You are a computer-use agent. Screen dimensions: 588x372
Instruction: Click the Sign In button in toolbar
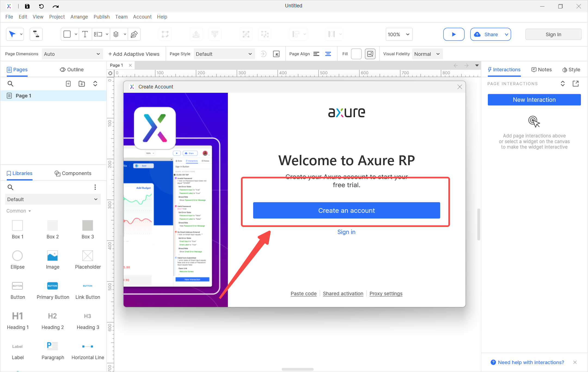553,35
